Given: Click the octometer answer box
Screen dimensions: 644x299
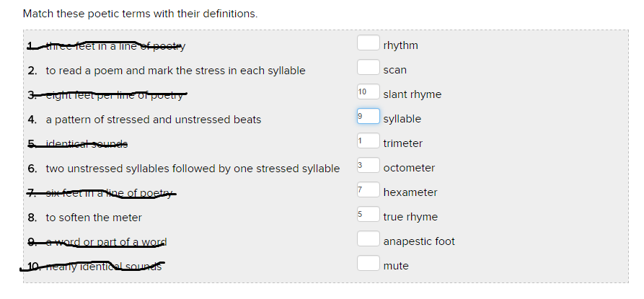Looking at the screenshot, I should click(368, 166).
